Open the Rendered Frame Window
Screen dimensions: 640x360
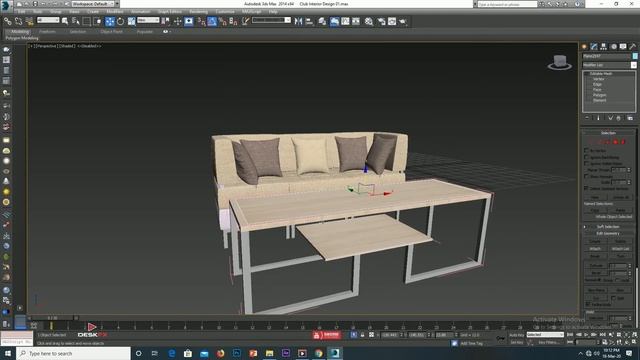click(x=392, y=21)
